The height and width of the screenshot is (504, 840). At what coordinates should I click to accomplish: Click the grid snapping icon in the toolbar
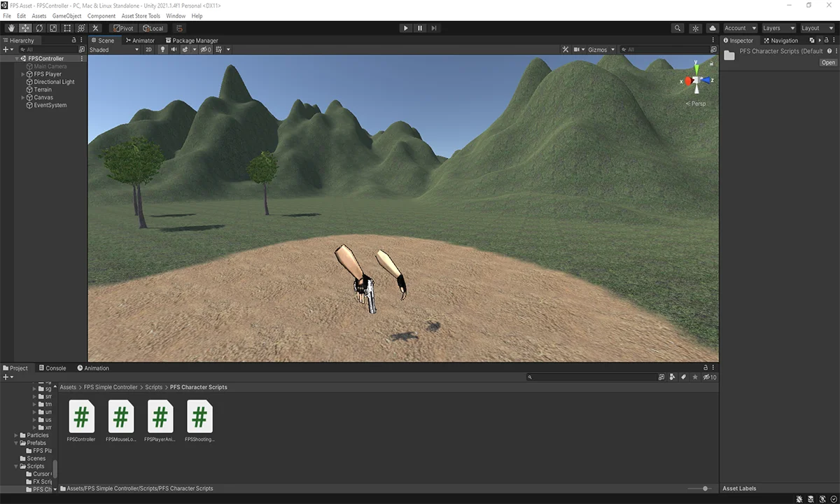(179, 28)
